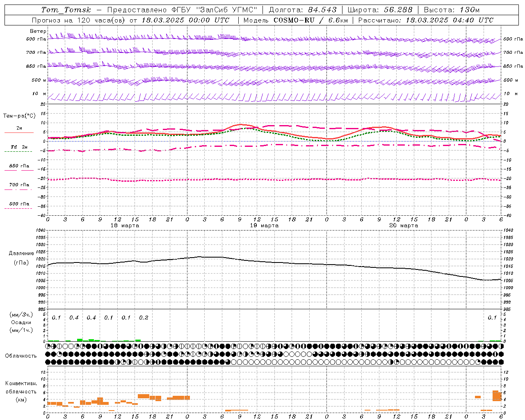
Task: Click the Td 2м legend entry
Action: tap(19, 147)
